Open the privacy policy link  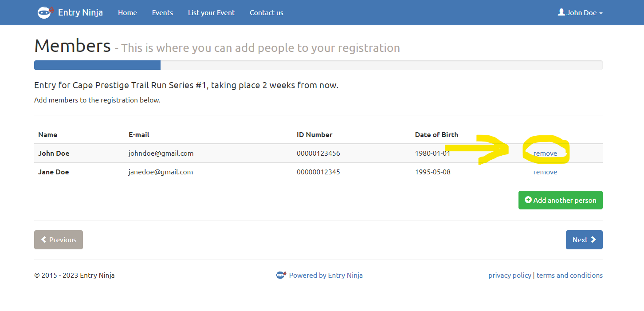point(510,275)
